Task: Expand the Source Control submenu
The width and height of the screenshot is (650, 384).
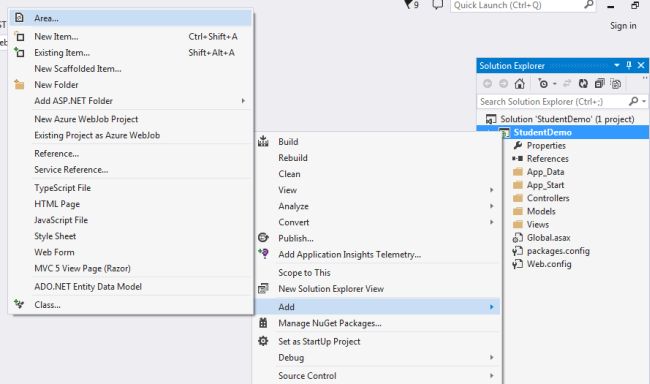Action: tap(377, 376)
